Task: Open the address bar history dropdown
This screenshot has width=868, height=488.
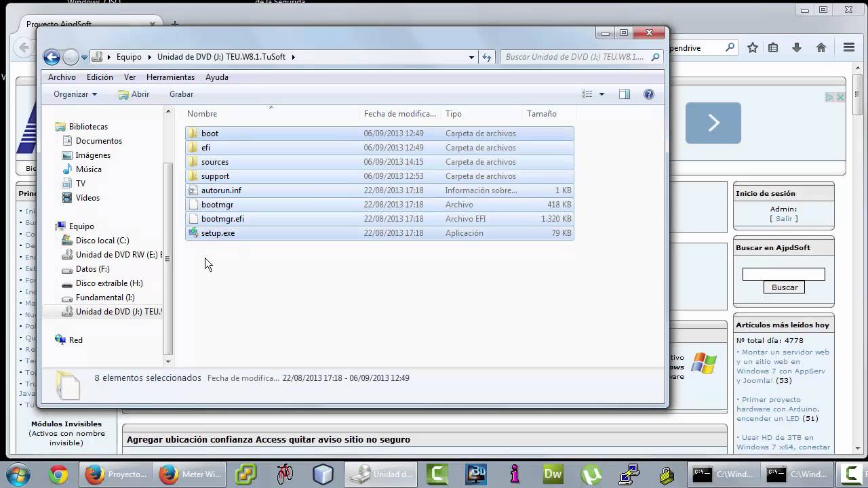Action: (x=471, y=58)
